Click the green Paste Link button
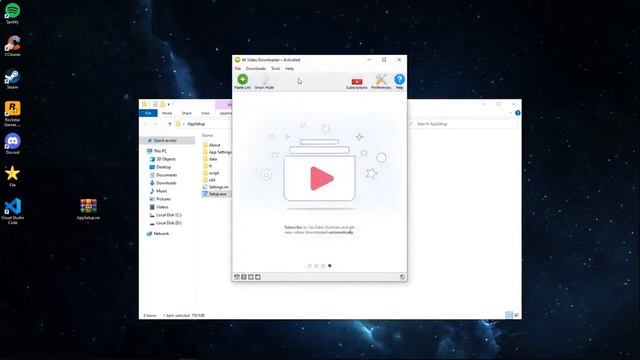 [x=242, y=81]
